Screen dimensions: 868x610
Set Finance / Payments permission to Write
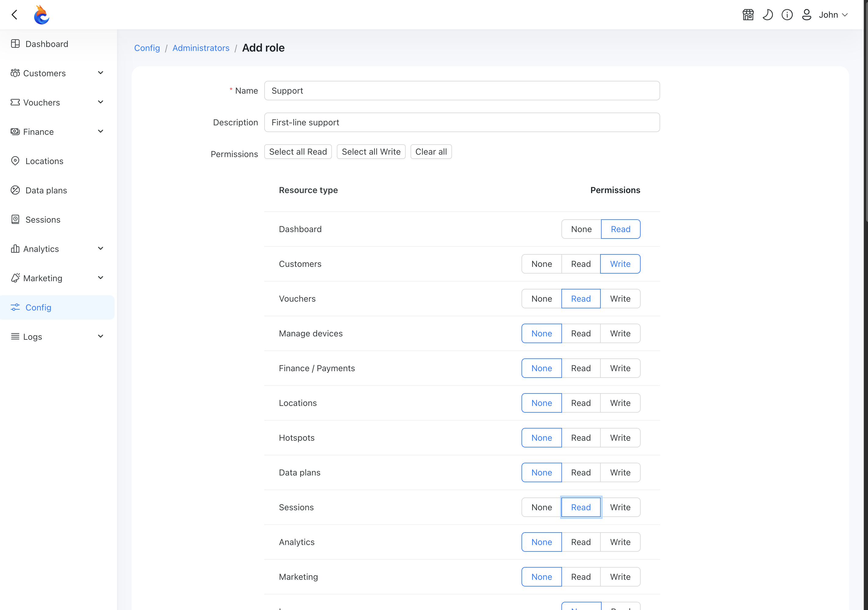(x=620, y=368)
